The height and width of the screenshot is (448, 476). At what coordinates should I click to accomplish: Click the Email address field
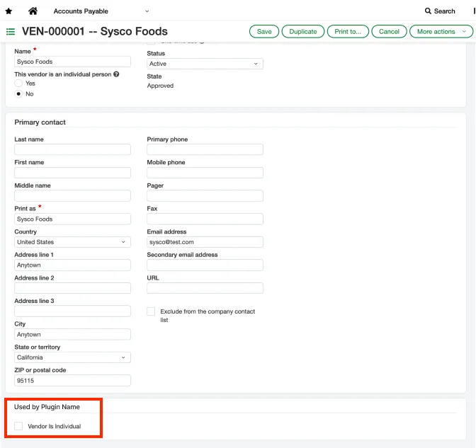coord(205,242)
